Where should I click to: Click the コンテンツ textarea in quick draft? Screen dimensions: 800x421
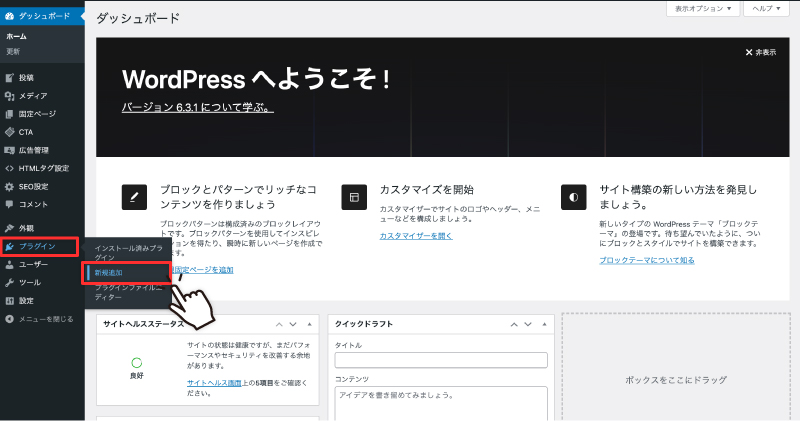tap(441, 404)
